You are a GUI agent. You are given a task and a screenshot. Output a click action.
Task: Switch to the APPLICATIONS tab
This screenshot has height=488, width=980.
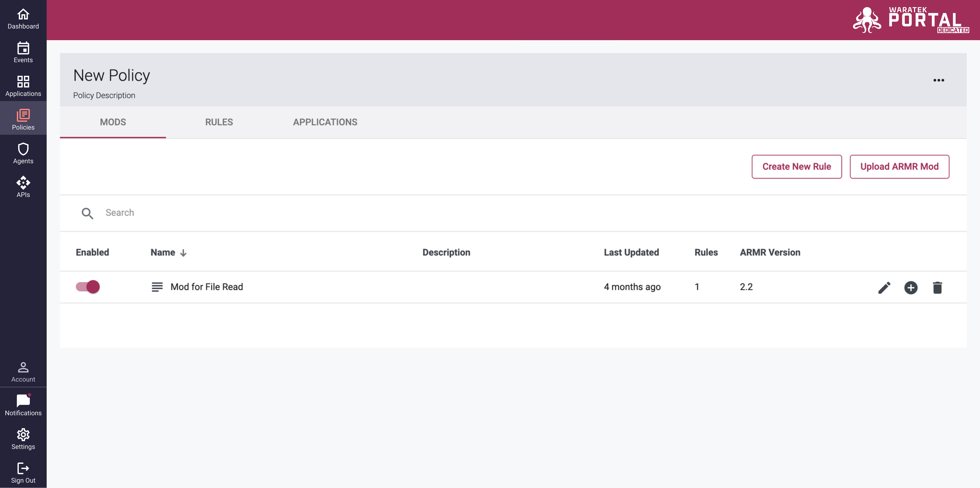tap(325, 122)
